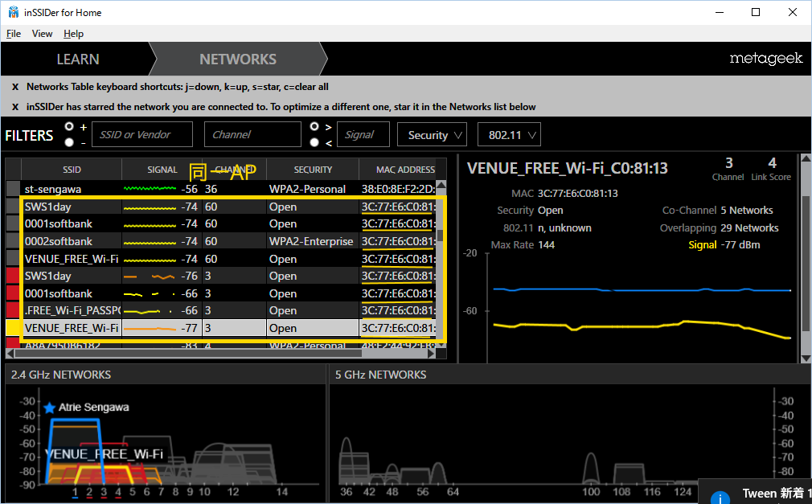
Task: Click the metageek logo
Action: pyautogui.click(x=766, y=59)
